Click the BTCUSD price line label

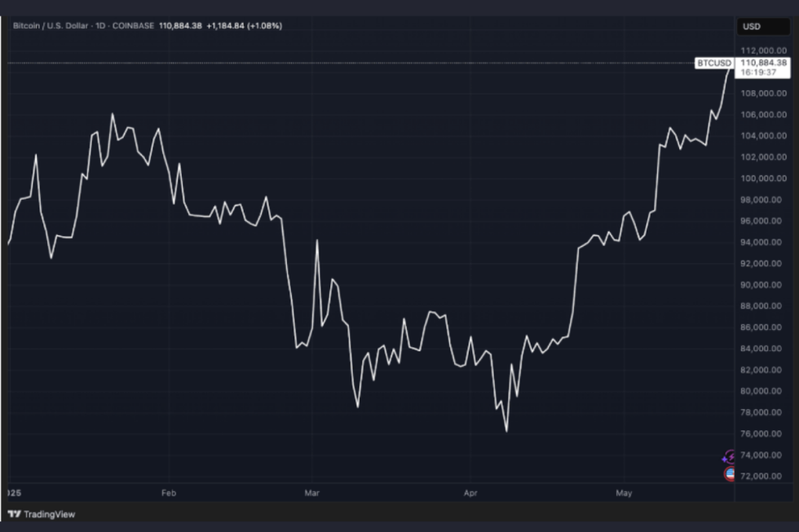pyautogui.click(x=714, y=63)
